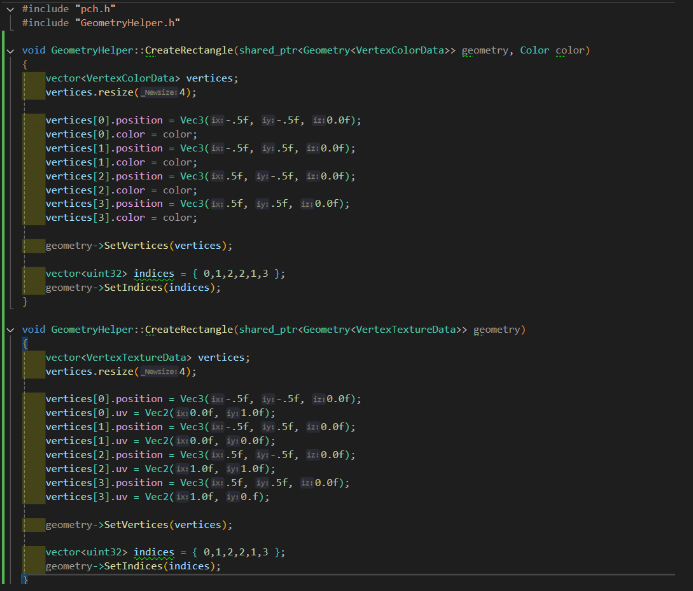The image size is (693, 591).
Task: Collapse first CreateRectangle function fold chevron
Action: 10,51
